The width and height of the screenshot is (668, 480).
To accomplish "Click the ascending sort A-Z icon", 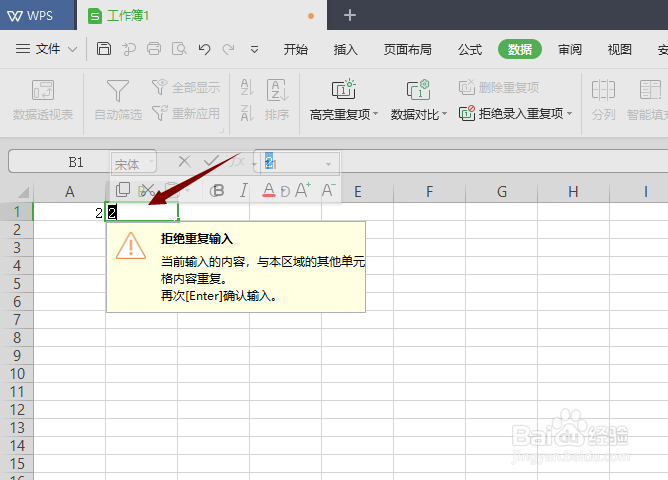I will (x=247, y=87).
